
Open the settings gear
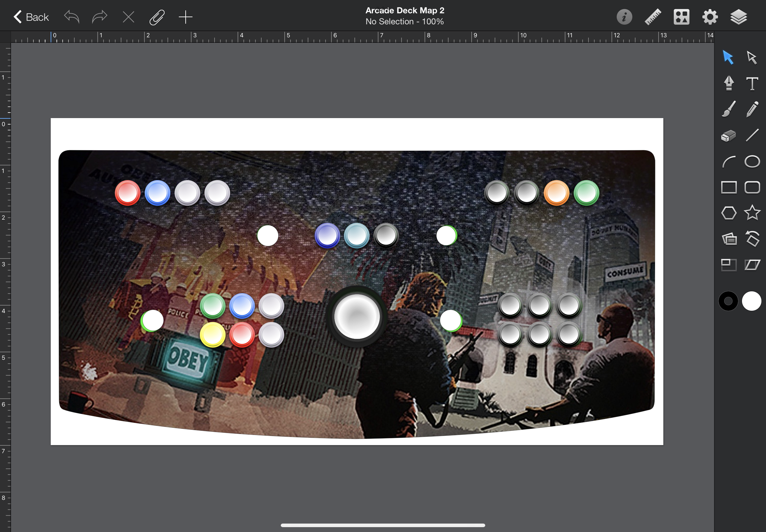[710, 17]
